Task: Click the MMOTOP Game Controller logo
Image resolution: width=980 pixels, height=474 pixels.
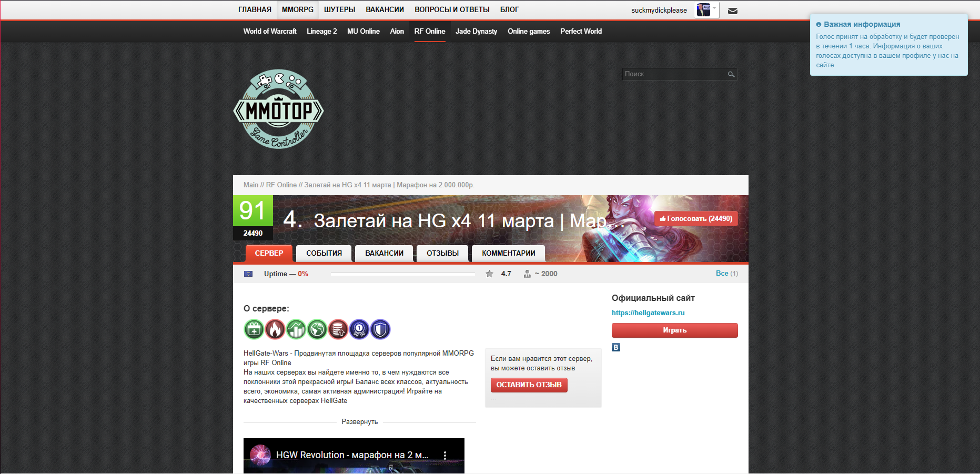Action: (278, 109)
